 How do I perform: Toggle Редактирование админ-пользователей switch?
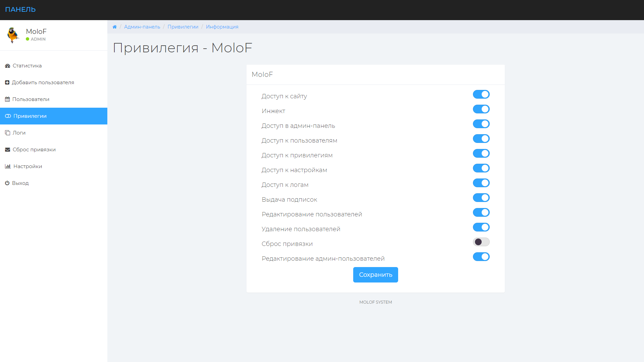point(481,257)
